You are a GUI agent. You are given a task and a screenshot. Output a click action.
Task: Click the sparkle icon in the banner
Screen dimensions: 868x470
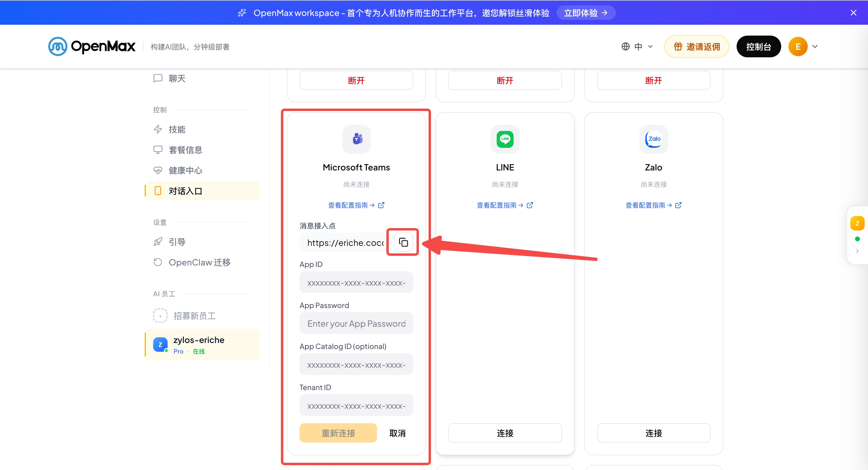[242, 13]
